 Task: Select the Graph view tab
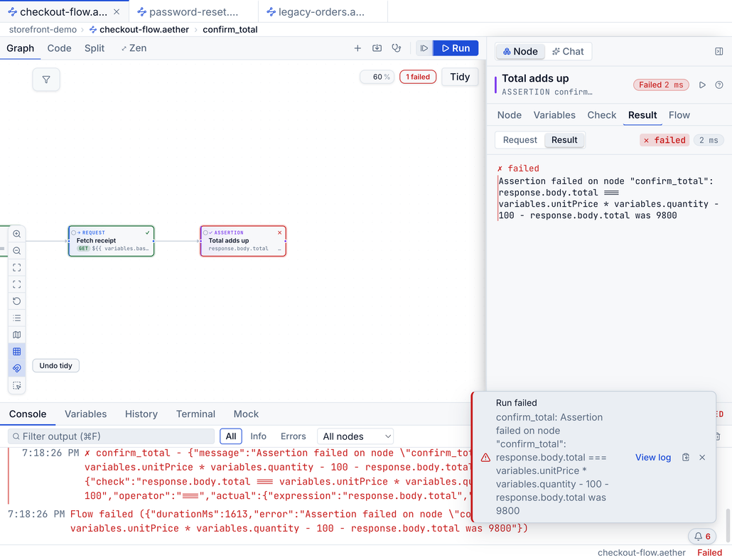(x=20, y=48)
